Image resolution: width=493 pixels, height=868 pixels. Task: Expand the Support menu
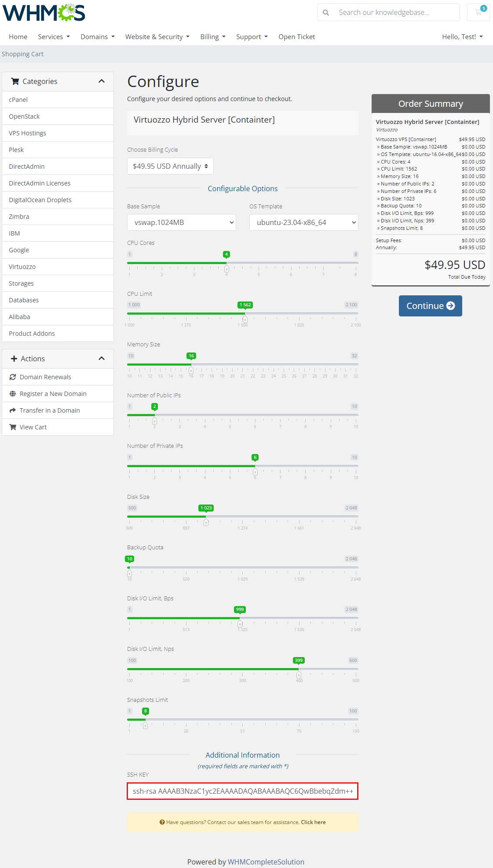click(x=252, y=37)
